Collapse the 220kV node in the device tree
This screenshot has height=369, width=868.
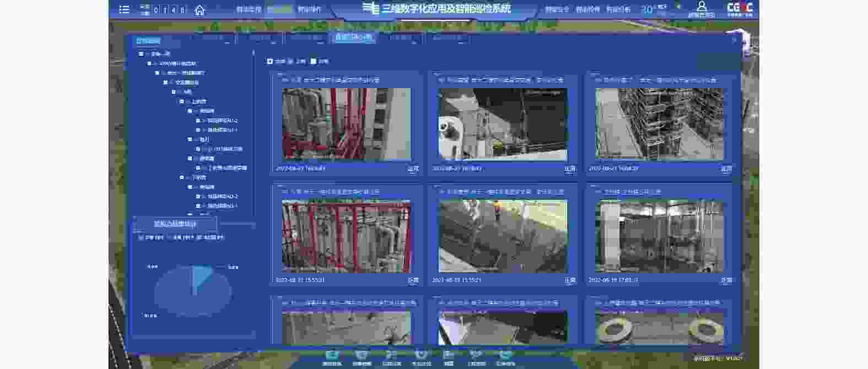tap(149, 63)
